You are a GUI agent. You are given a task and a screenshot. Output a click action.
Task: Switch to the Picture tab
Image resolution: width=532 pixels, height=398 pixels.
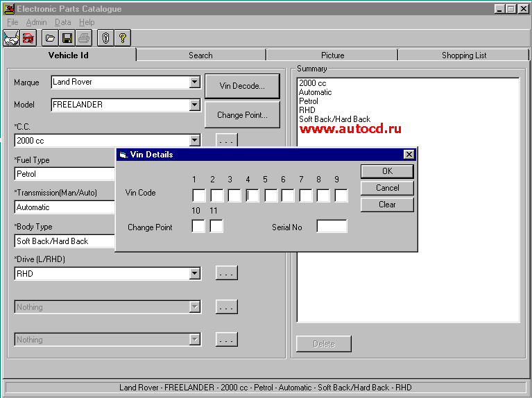332,55
